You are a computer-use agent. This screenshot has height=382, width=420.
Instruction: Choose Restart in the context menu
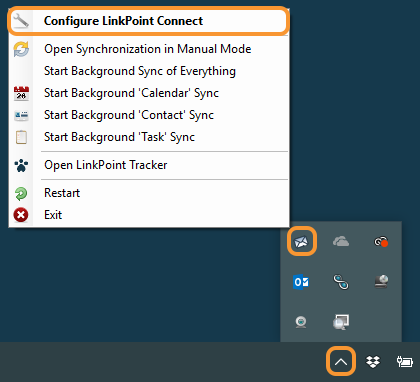pyautogui.click(x=149, y=193)
